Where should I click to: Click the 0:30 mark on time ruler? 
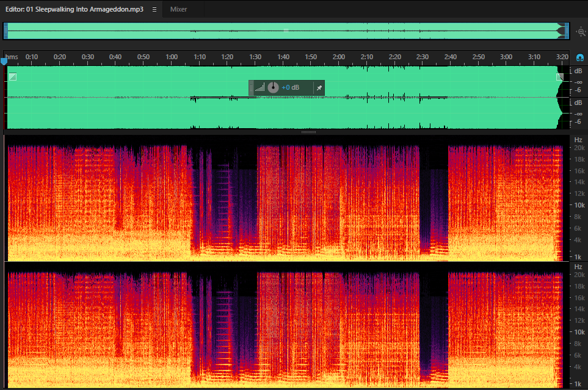(88, 57)
